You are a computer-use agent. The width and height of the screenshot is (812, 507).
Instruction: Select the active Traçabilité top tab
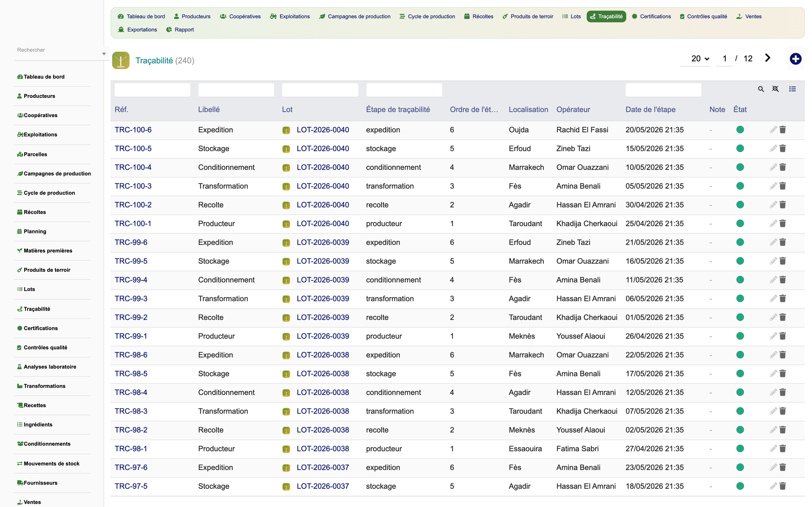point(606,16)
